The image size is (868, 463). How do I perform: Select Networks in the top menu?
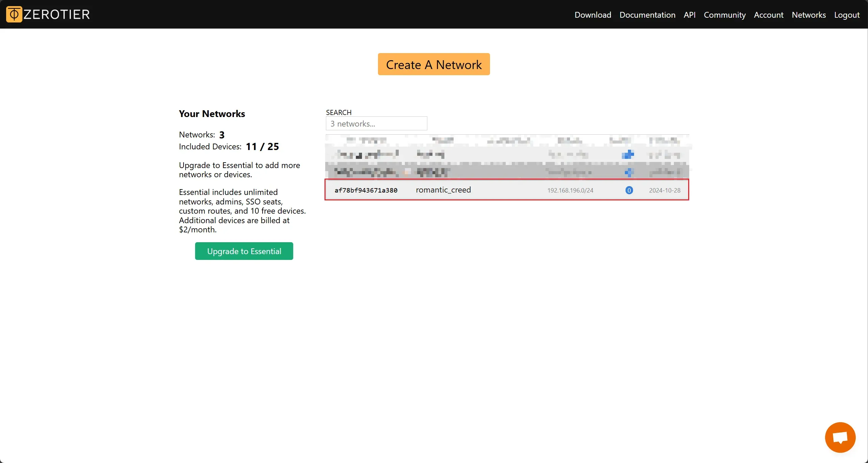808,15
